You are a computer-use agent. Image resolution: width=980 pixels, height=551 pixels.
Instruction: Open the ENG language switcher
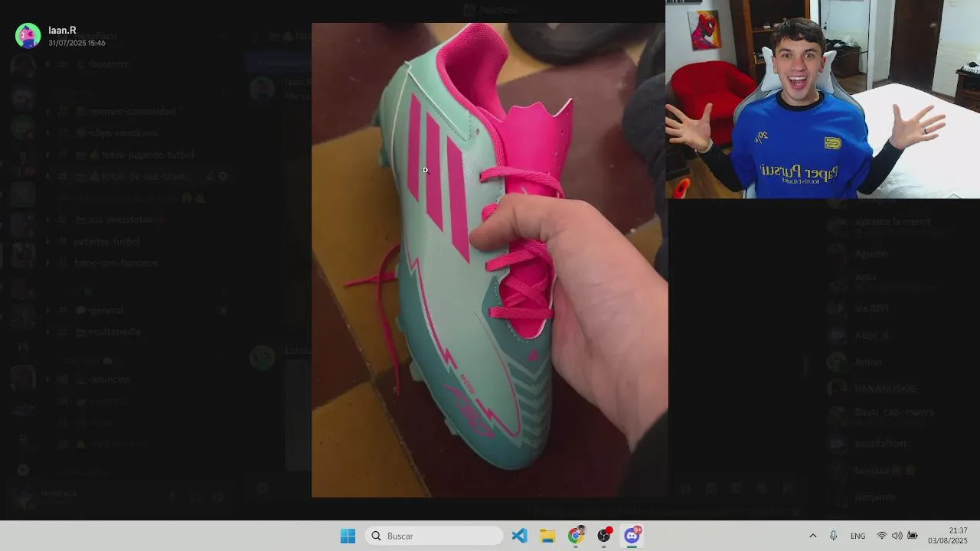[857, 536]
